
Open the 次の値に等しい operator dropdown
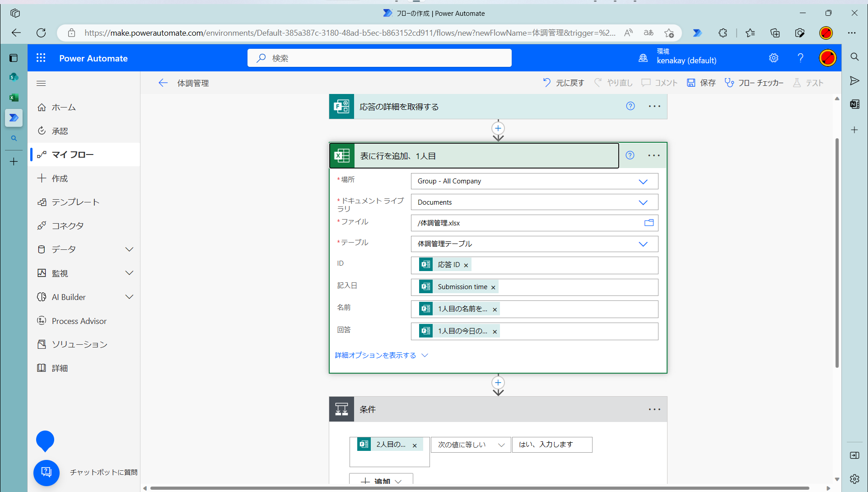coord(471,445)
